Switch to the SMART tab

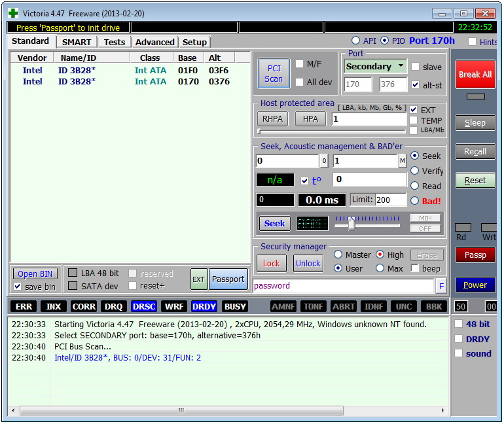click(77, 42)
